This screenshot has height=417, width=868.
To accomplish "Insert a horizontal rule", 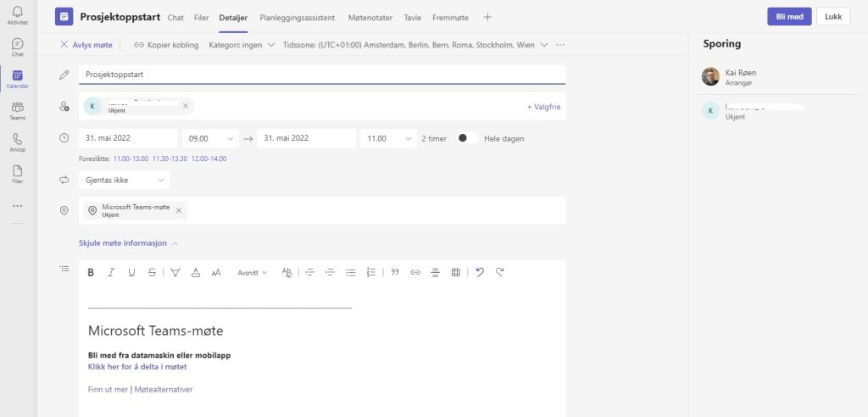I will tap(435, 272).
